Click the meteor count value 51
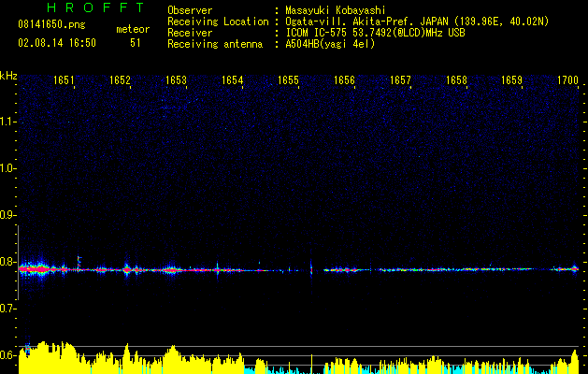588x374 pixels. pos(136,43)
